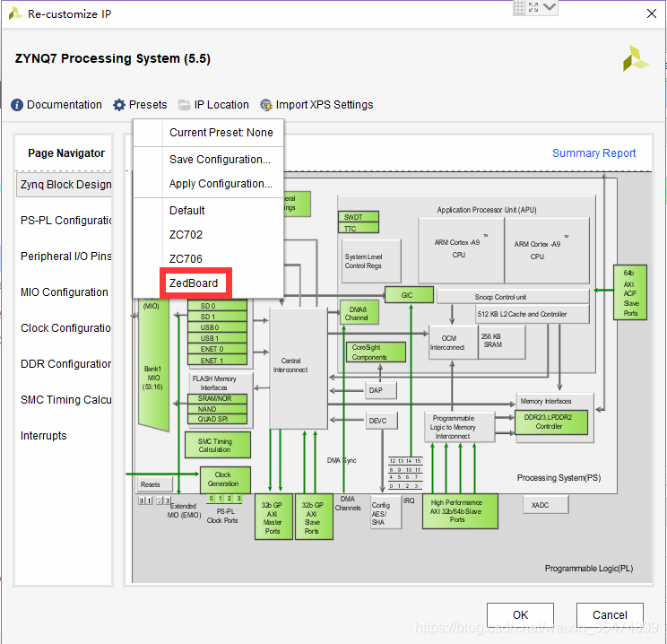Click the Documentation info icon
This screenshot has height=644, width=667.
[17, 105]
